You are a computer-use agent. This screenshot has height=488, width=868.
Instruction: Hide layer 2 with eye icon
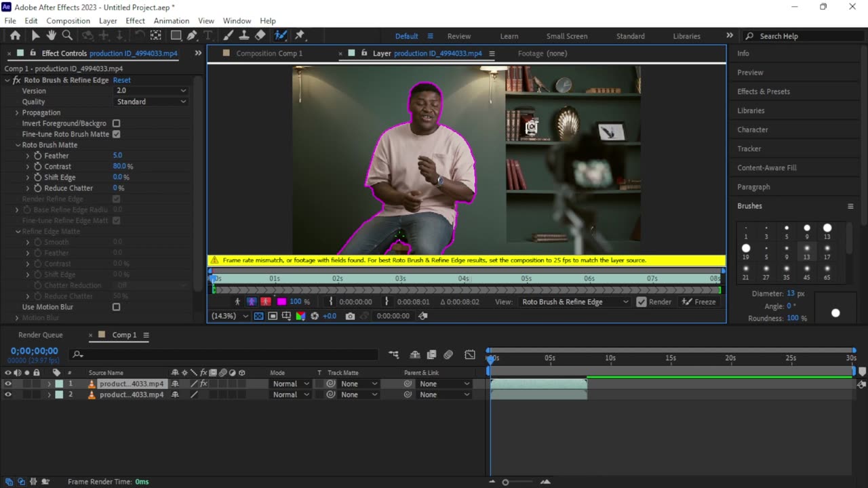click(8, 394)
